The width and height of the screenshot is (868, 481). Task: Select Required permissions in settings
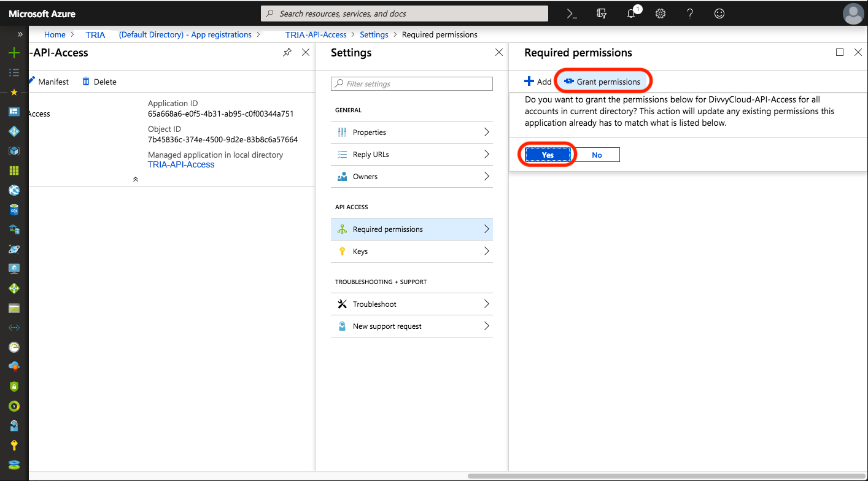click(412, 229)
